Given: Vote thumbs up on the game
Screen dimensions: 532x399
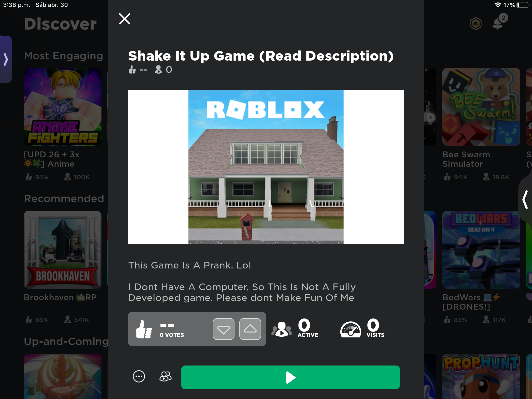Looking at the screenshot, I should [250, 329].
